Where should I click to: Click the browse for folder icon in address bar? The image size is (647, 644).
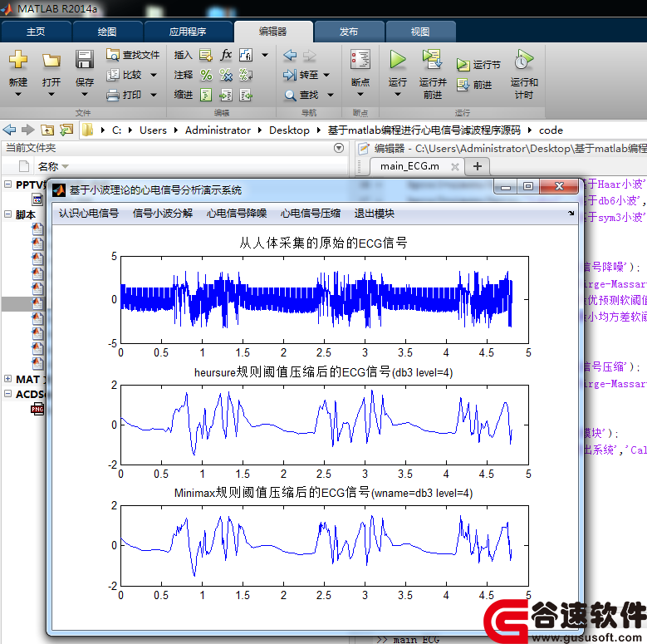tap(66, 130)
